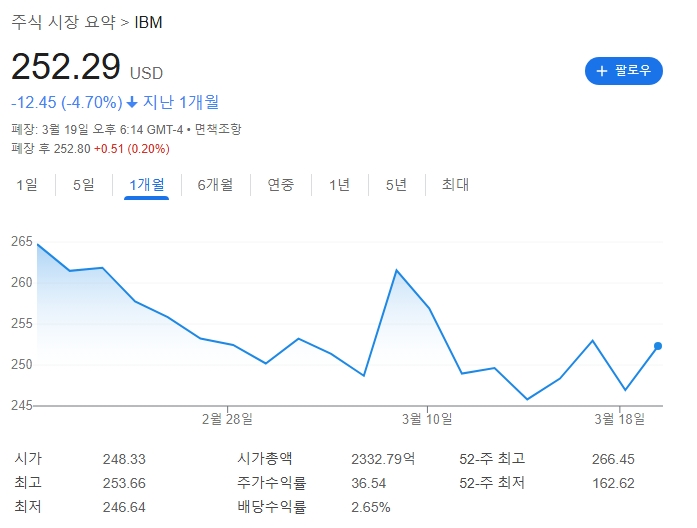Click the 260 y-axis label
Image resolution: width=697 pixels, height=528 pixels.
22,282
